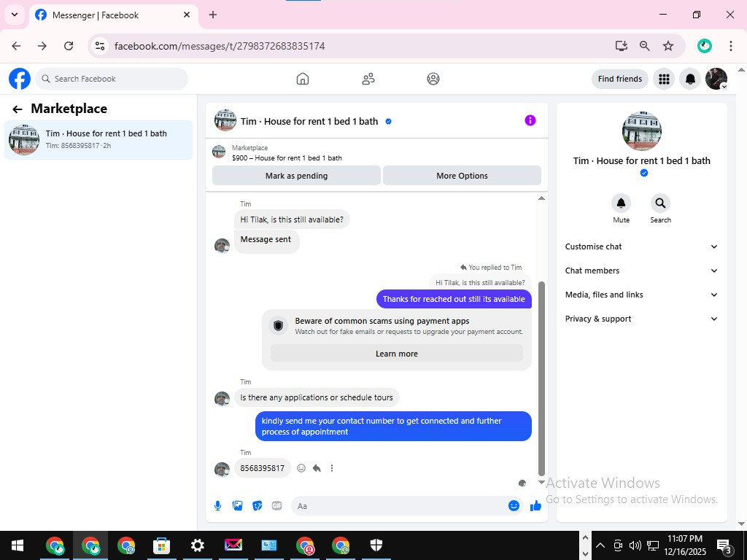Open Settings gear from the taskbar
Screen dimensions: 747x560
tap(197, 545)
